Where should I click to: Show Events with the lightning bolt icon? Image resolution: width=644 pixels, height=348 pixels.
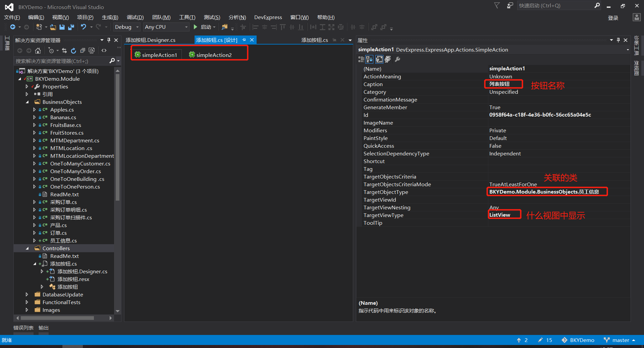(x=388, y=59)
